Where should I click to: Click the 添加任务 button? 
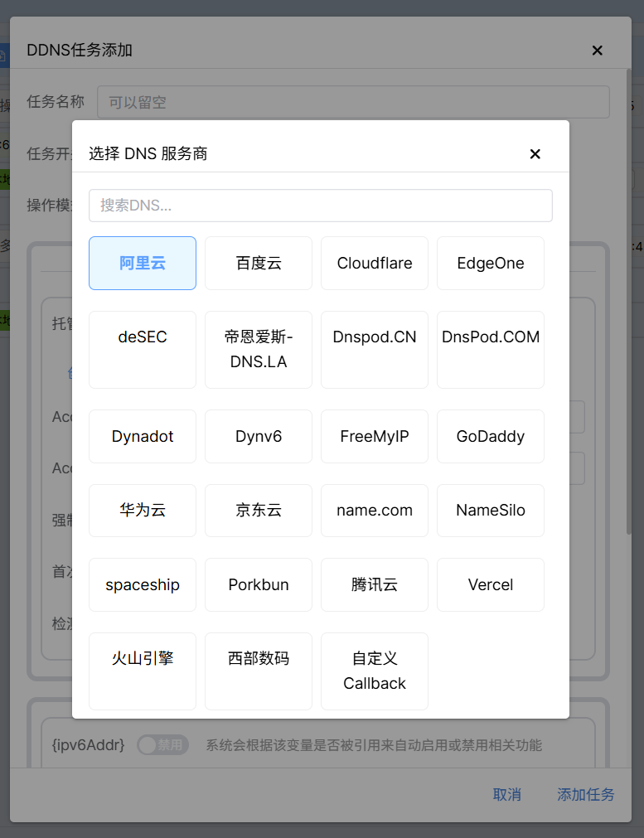[586, 795]
